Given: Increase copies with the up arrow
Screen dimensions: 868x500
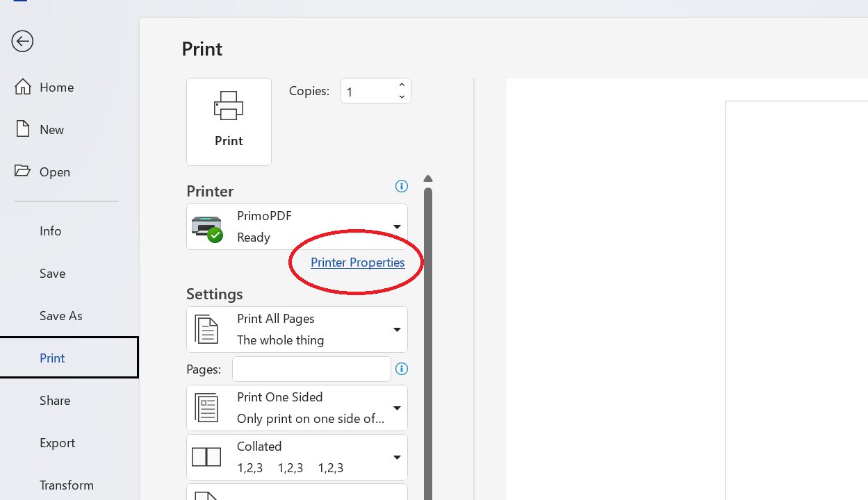Looking at the screenshot, I should [x=402, y=85].
